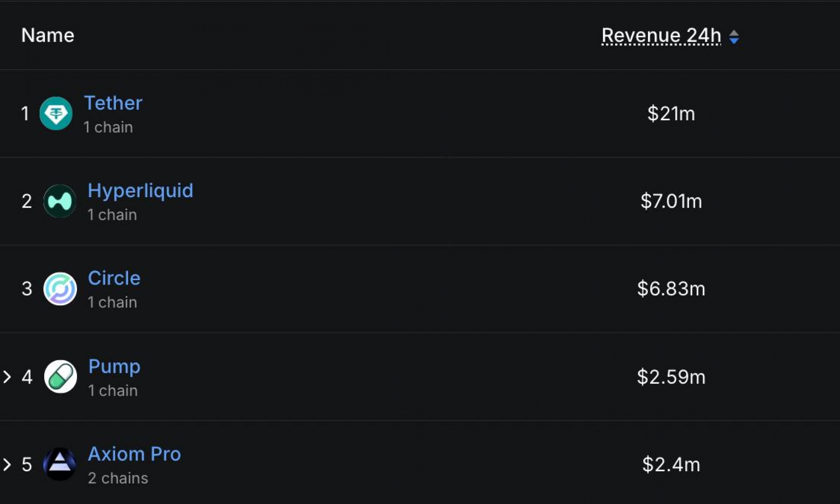Click the Circle logo icon

60,289
